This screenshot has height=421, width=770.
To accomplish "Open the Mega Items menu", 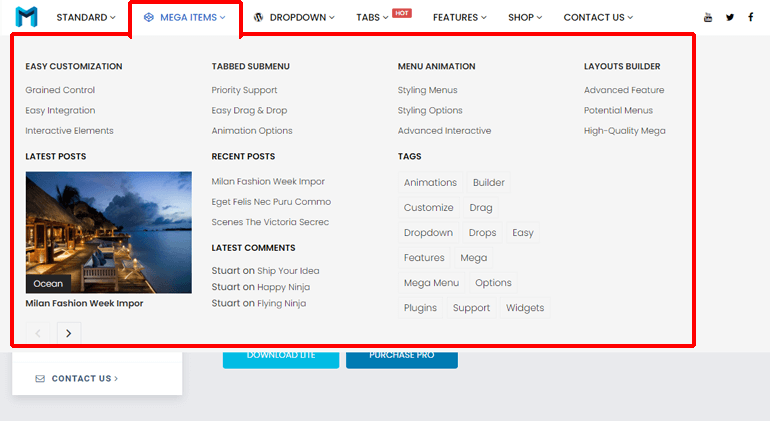I will (x=185, y=17).
